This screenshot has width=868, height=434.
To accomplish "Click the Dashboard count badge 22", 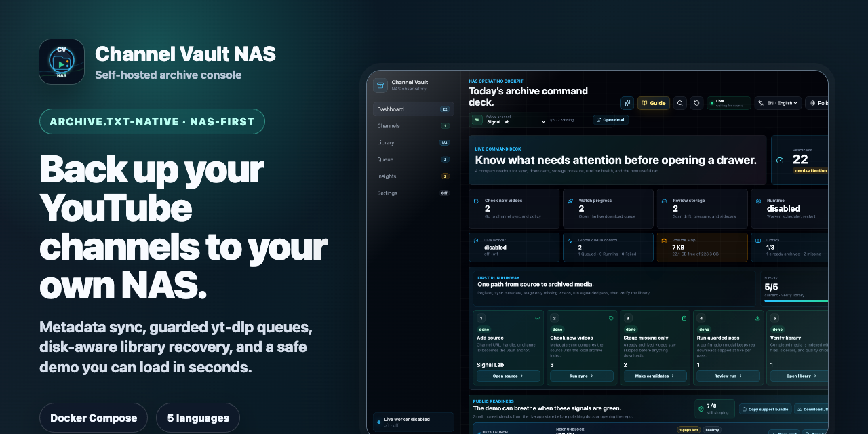I will pos(445,109).
